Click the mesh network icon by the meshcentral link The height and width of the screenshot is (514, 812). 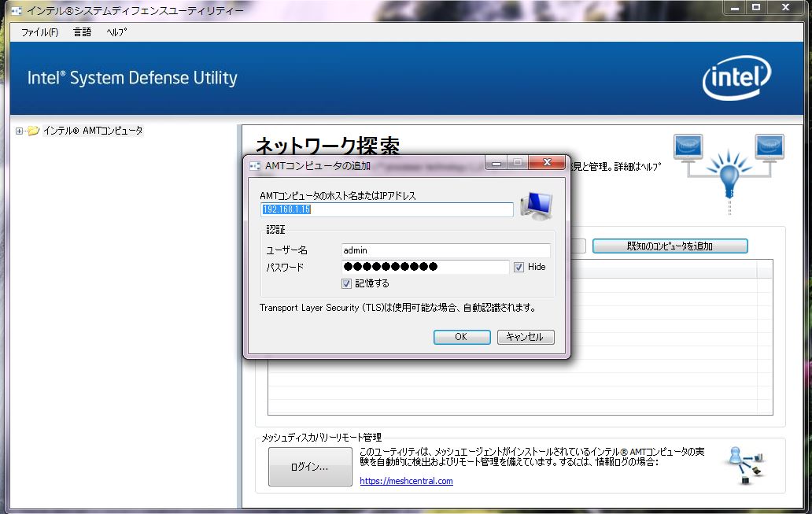(747, 464)
